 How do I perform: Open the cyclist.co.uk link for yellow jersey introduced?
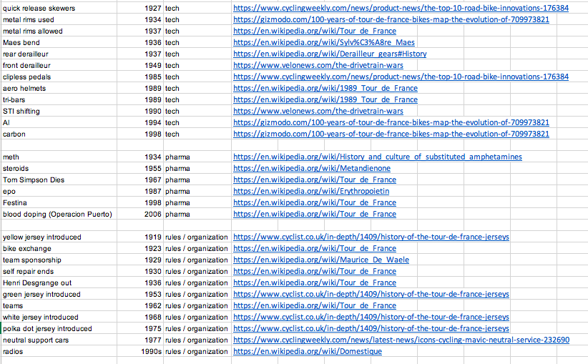(371, 237)
